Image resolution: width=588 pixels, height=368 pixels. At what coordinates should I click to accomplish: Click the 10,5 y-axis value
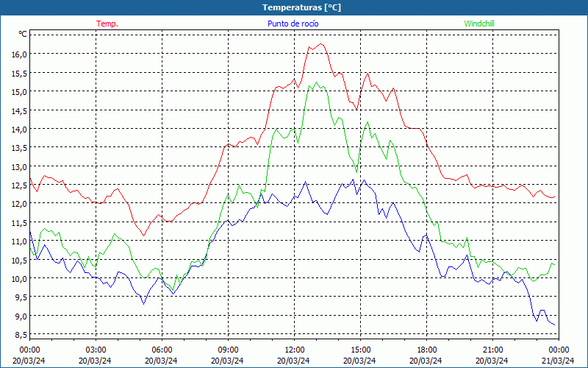click(x=20, y=260)
